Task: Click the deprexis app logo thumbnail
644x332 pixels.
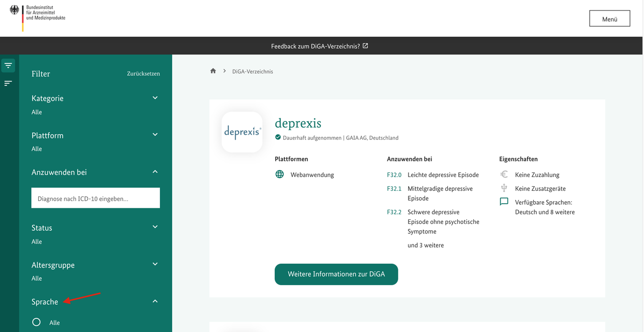Action: 242,132
